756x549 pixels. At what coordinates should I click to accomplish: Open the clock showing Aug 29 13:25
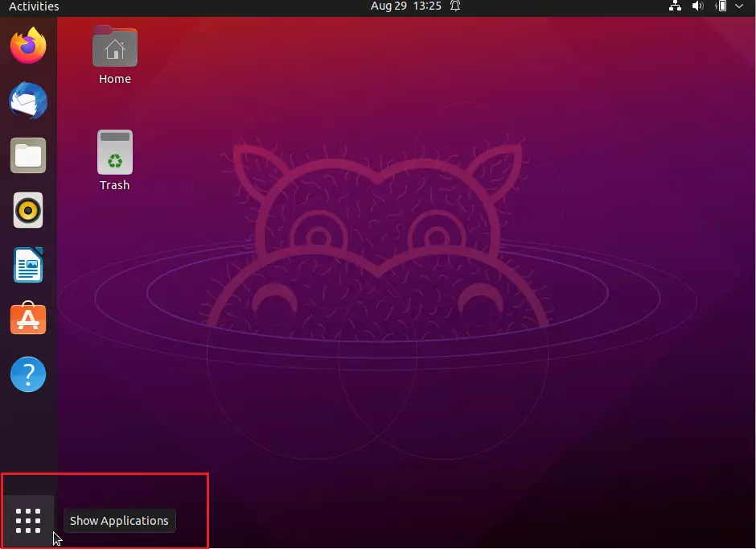(405, 6)
